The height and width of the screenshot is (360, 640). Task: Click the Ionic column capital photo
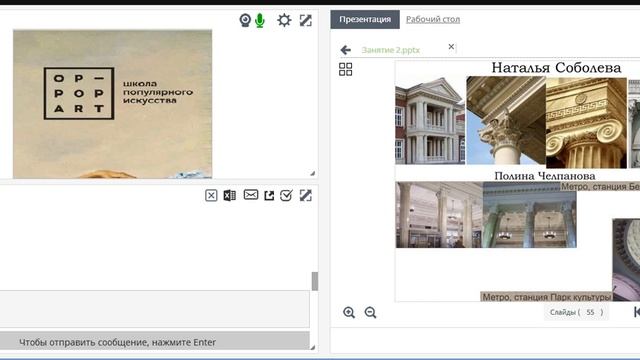tap(586, 122)
